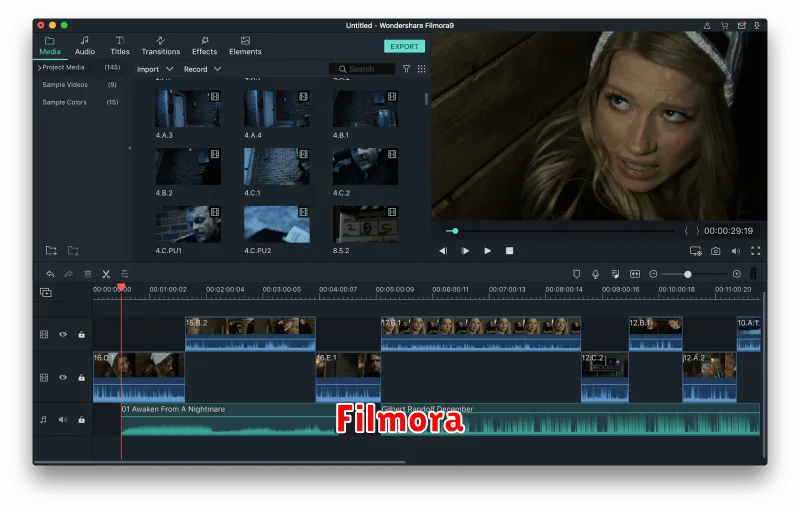Click the red playhead marker
This screenshot has height=512, width=800.
(x=121, y=287)
